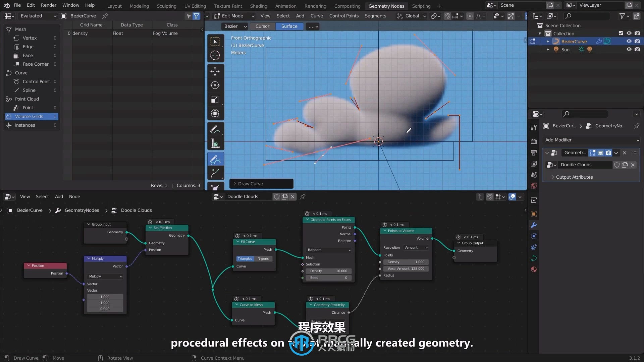644x362 pixels.
Task: Activate the 3D Cursor tool
Action: coord(215,55)
